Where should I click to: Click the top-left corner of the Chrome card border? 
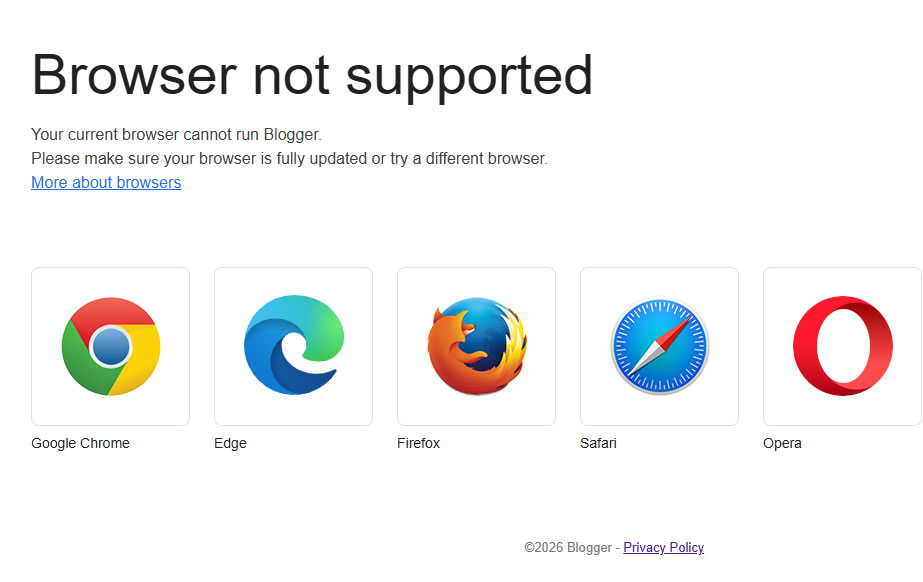coord(32,268)
